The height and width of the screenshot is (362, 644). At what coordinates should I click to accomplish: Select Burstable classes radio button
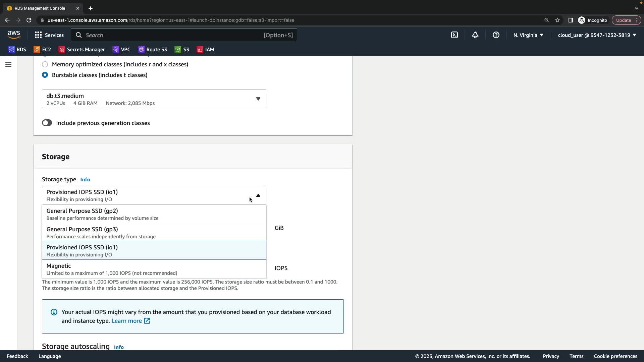pyautogui.click(x=45, y=75)
